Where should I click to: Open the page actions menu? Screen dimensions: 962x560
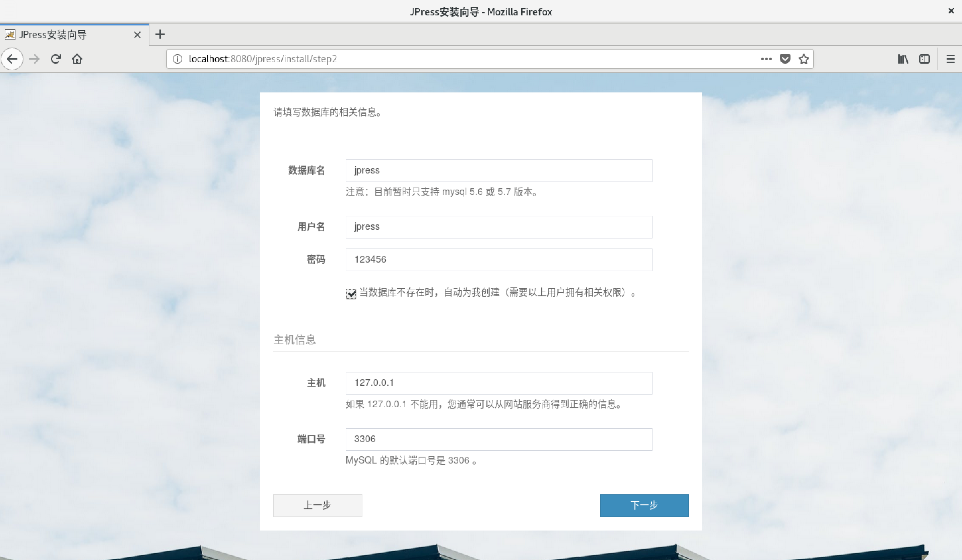pyautogui.click(x=766, y=59)
